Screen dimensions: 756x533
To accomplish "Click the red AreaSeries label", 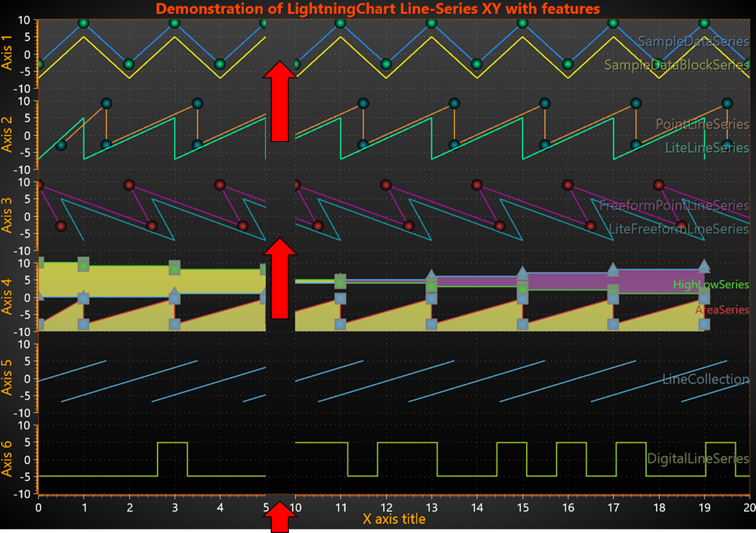I will 722,310.
